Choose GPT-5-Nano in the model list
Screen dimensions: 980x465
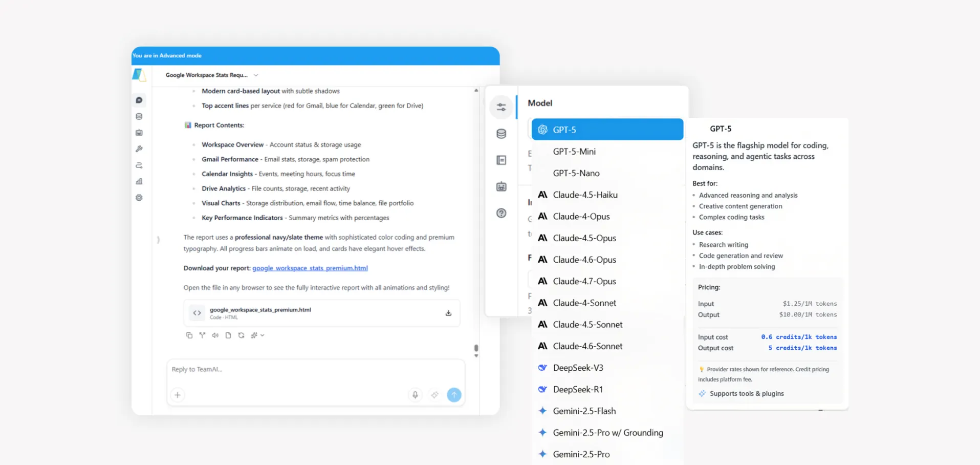[x=607, y=173]
